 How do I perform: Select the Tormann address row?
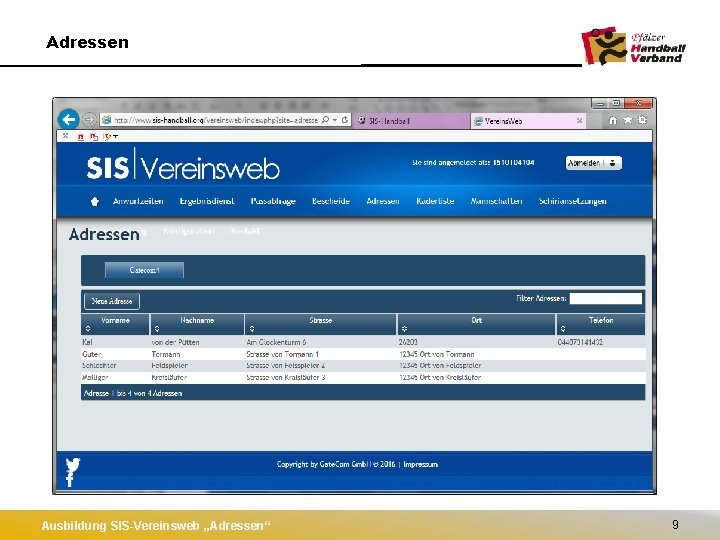click(363, 354)
